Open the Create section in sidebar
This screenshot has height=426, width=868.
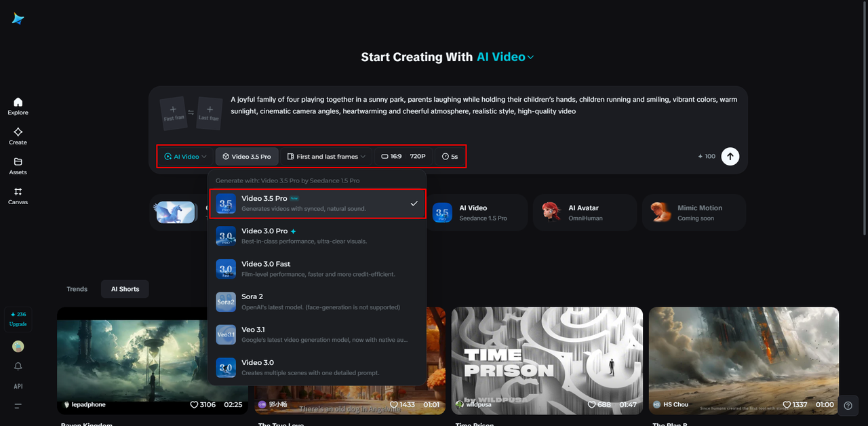[x=18, y=136]
